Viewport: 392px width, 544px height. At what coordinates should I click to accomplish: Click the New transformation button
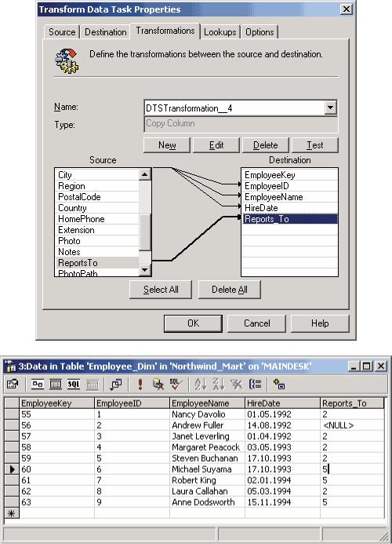coord(167,145)
